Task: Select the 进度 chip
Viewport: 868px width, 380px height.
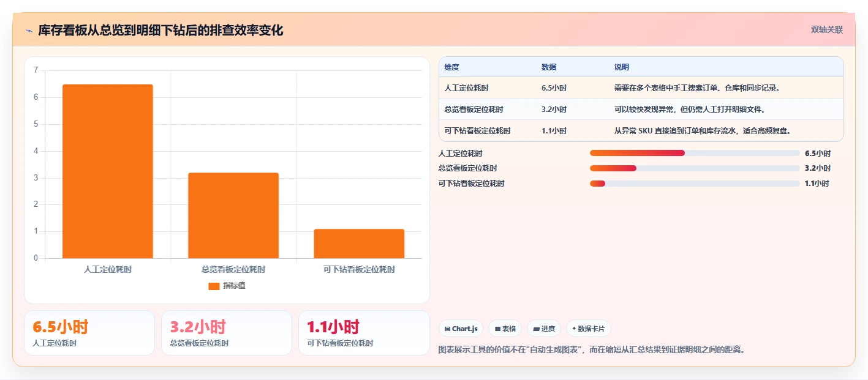Action: point(544,329)
